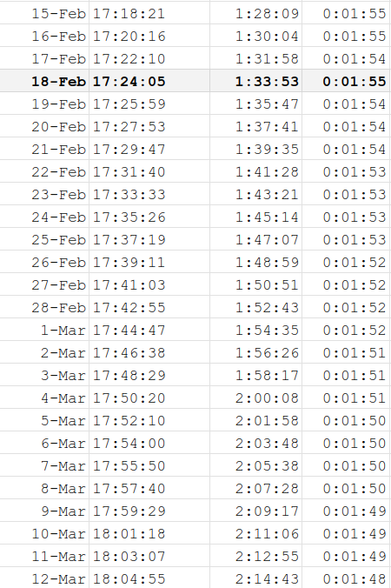
Task: Click the cell showing 2:14:43
Action: pyautogui.click(x=256, y=578)
